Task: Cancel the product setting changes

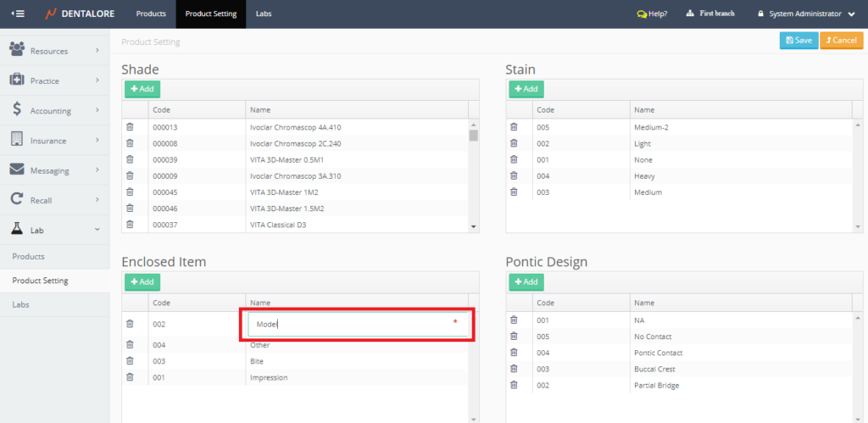Action: point(841,40)
